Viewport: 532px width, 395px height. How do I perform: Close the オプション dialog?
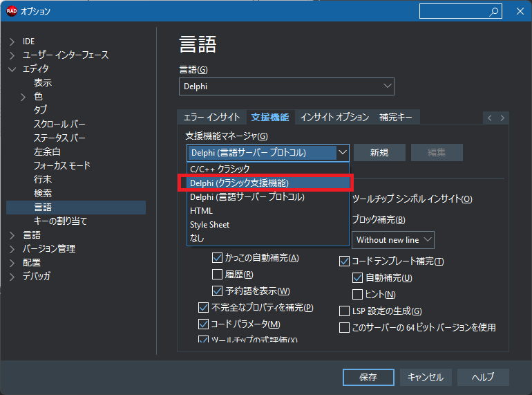(x=520, y=11)
